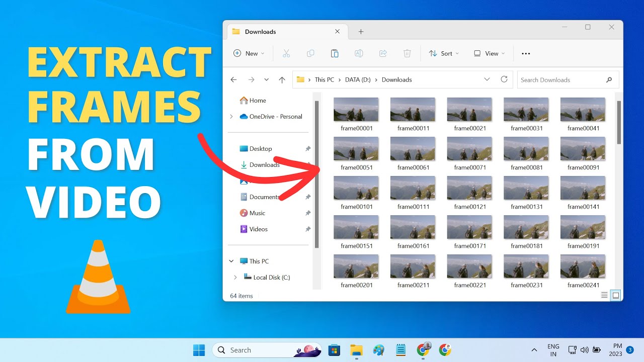
Task: Select the Downloads tab in the title bar
Action: [287, 32]
